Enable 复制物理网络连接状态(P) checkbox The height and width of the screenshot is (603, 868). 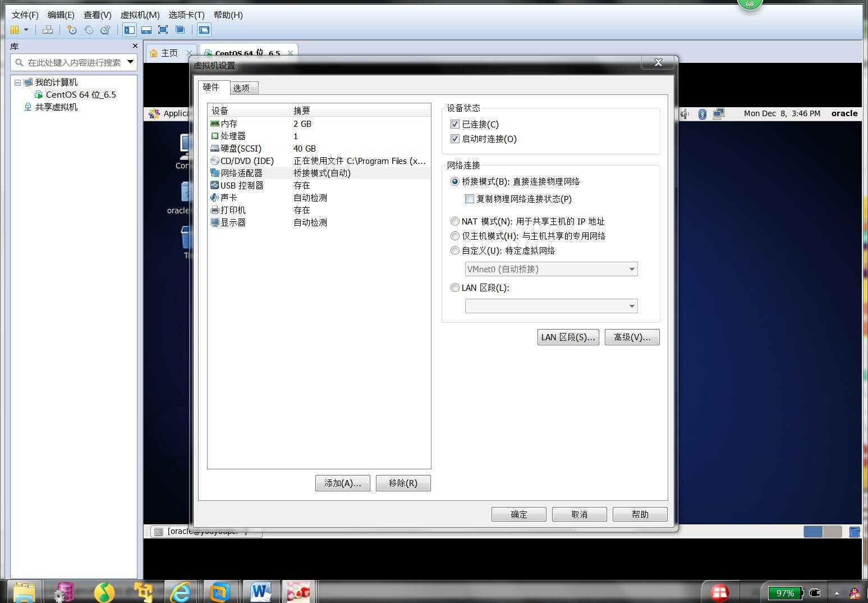(470, 199)
